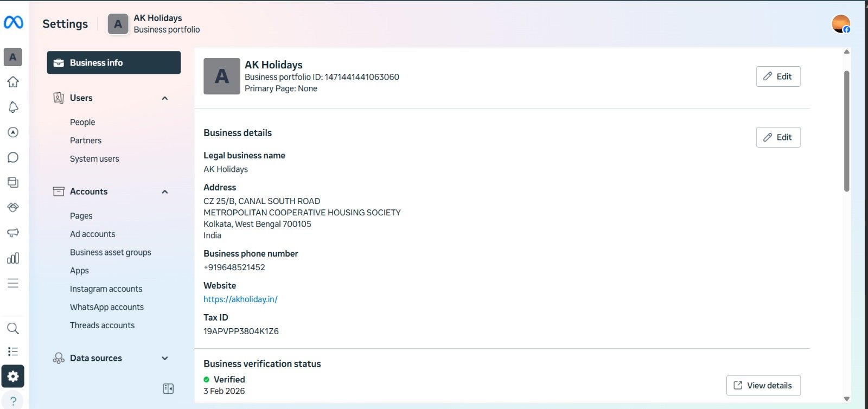Collapse the Accounts section chevron
The width and height of the screenshot is (868, 409).
165,192
